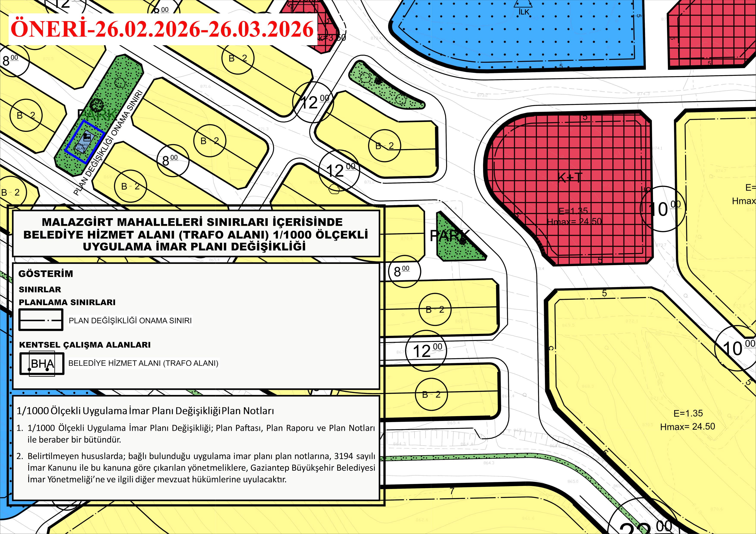Click the PLAN DEĞİŞİKLİĞİ ONAMA SINIRI legend label
Viewport: 756px width, 534px height.
click(x=130, y=320)
